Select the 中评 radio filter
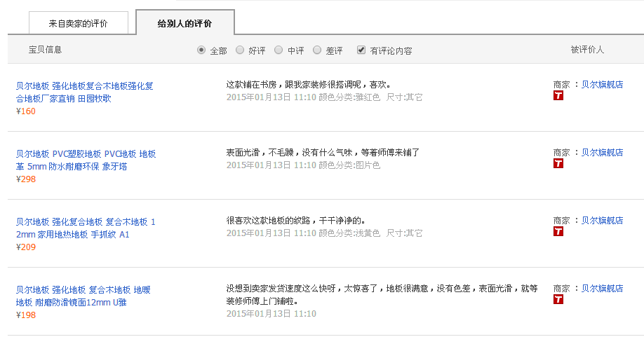The width and height of the screenshot is (644, 344). tap(279, 50)
